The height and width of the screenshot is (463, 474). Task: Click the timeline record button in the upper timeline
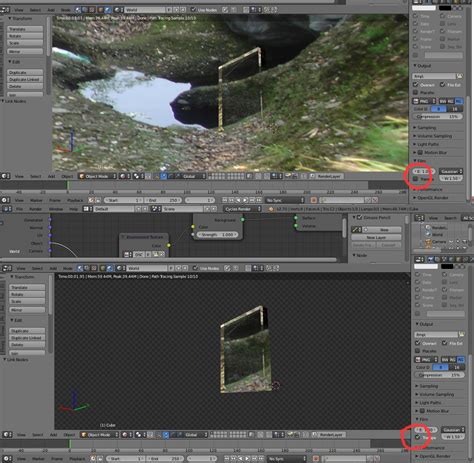coord(314,200)
